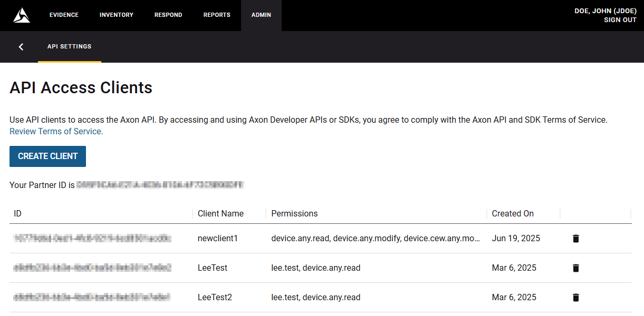Screen dimensions: 644x316
Task: Click the blurred ID of LeeTest row
Action: point(92,268)
